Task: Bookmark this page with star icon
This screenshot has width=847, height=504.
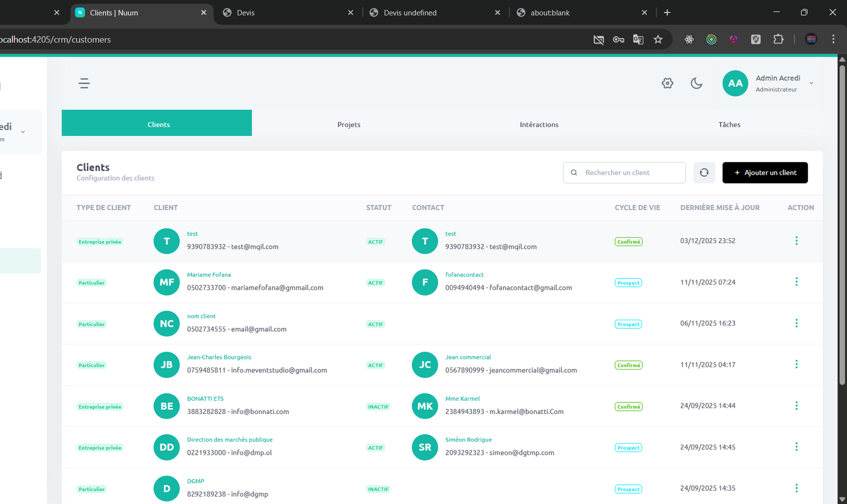Action: 658,40
